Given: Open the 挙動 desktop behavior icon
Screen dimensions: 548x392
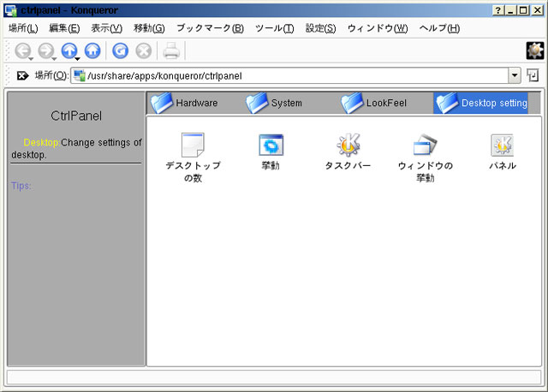Looking at the screenshot, I should (x=271, y=146).
